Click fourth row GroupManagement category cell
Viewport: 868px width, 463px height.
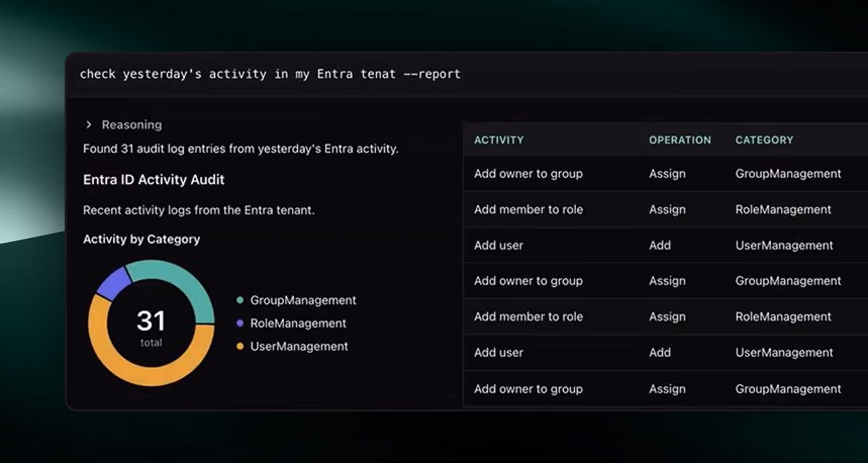click(x=788, y=281)
